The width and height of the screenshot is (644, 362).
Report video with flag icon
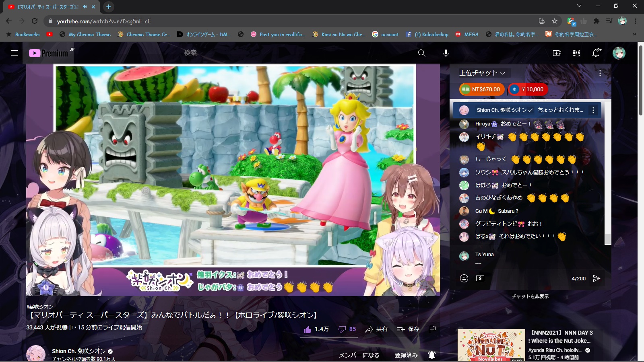pos(433,329)
